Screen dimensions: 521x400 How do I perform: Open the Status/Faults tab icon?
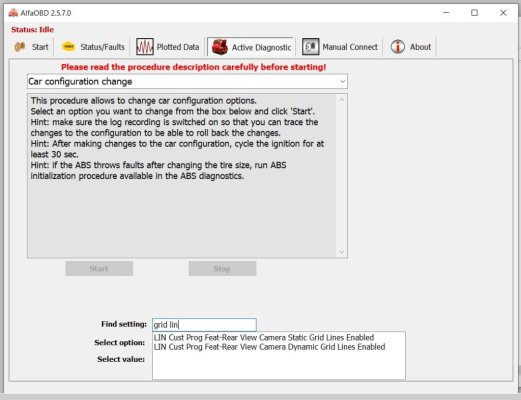[x=69, y=47]
